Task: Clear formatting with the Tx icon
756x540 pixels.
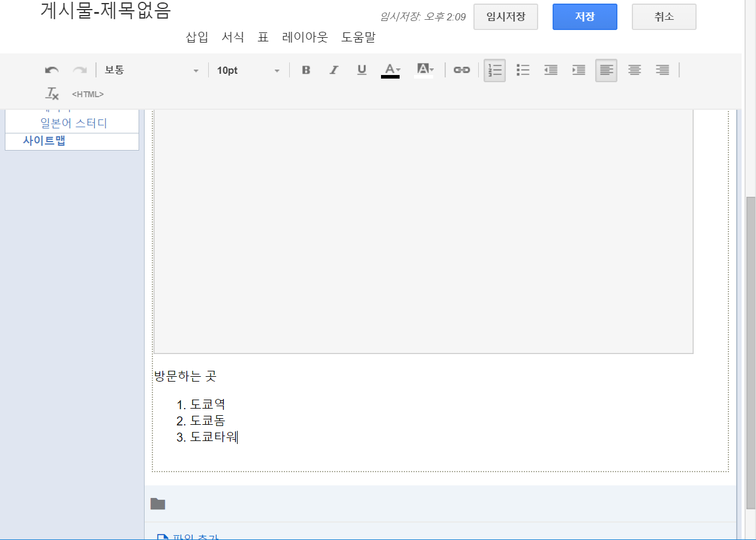Action: pyautogui.click(x=52, y=94)
